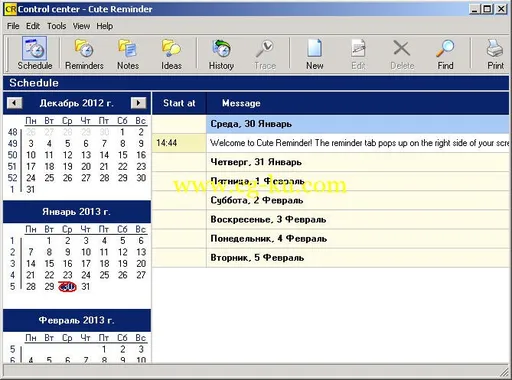Open the Help menu
Image resolution: width=512 pixels, height=380 pixels.
click(x=105, y=26)
